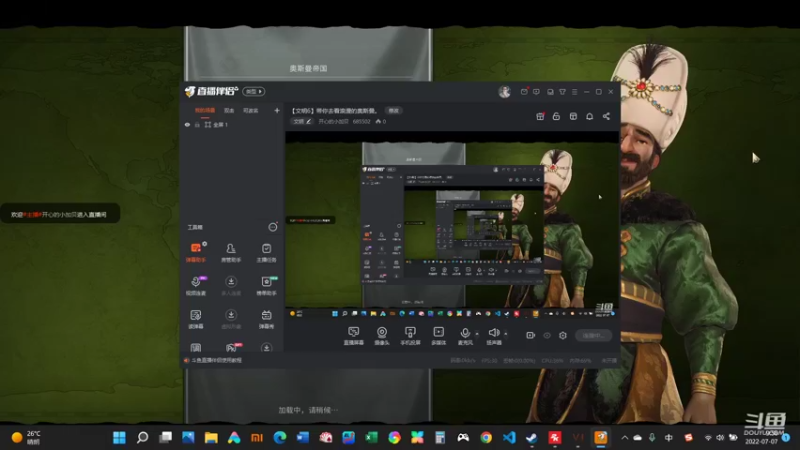The height and width of the screenshot is (450, 800).
Task: Open File Explorer from taskbar
Action: [211, 437]
